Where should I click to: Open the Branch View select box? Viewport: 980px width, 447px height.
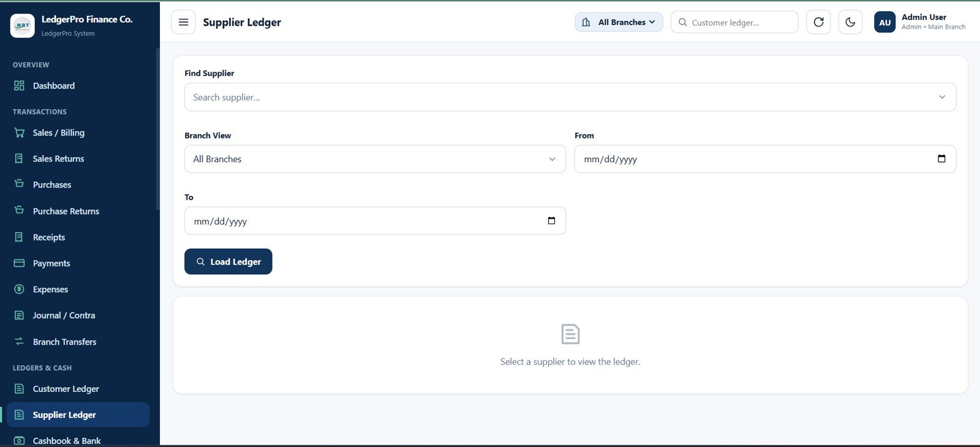(x=375, y=159)
